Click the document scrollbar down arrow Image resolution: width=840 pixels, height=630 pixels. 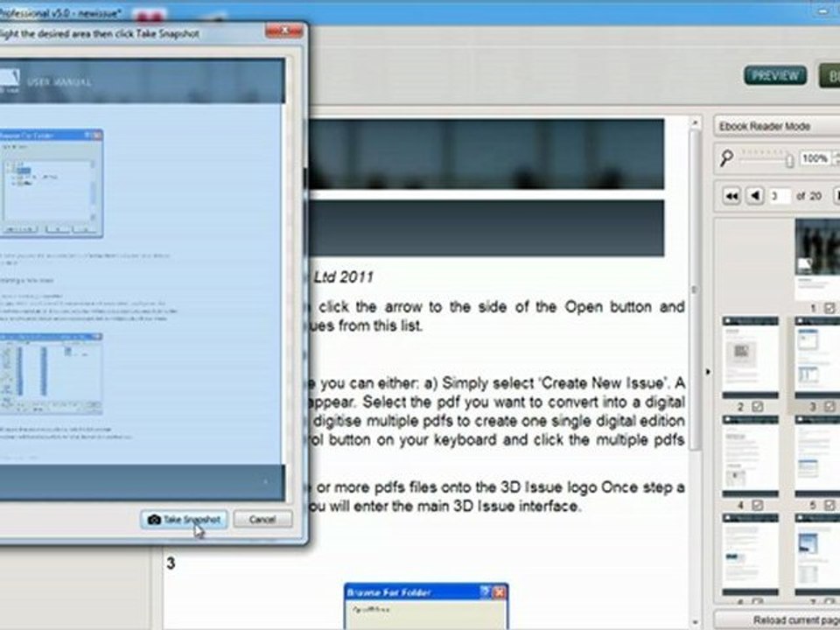[x=695, y=622]
